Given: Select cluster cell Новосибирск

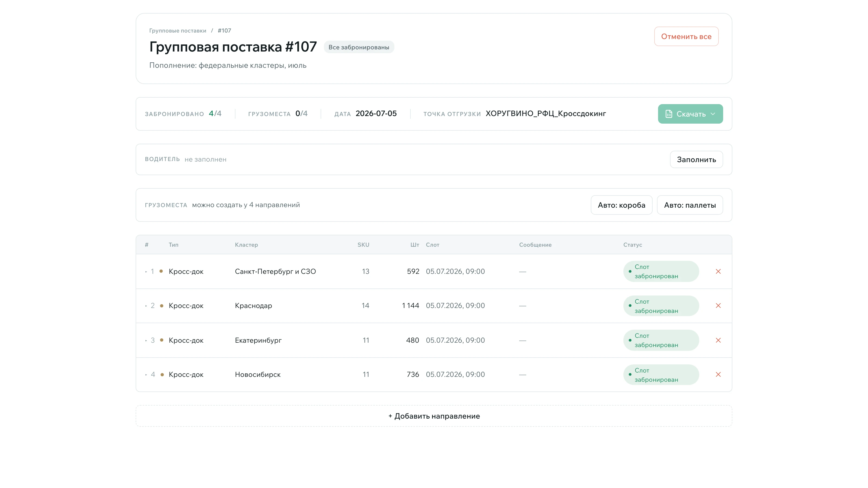Looking at the screenshot, I should tap(257, 374).
